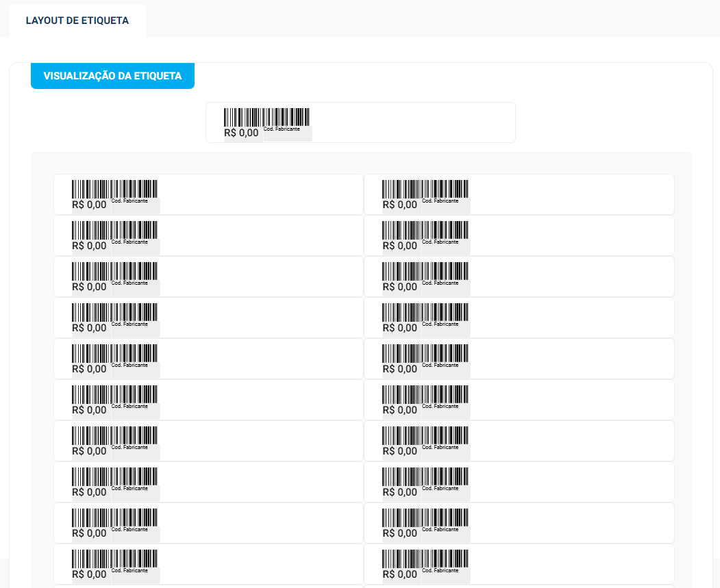
Task: Click barcode in the single top preview label
Action: point(266,116)
